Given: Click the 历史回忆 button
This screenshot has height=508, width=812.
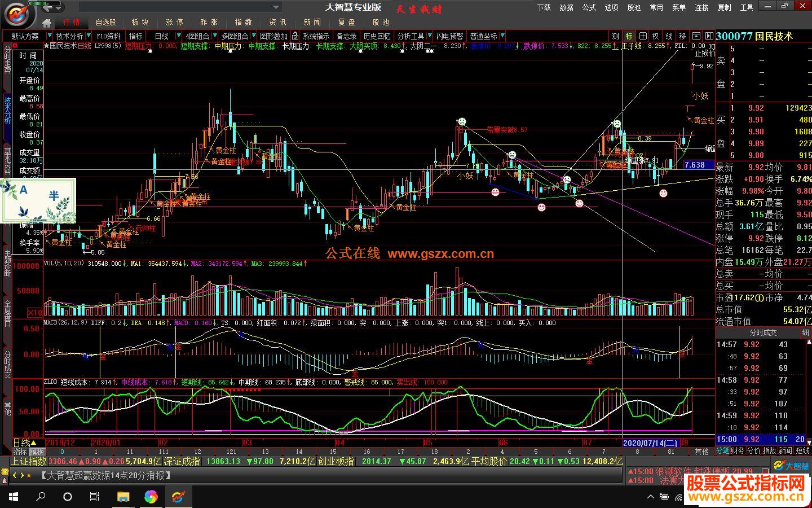Looking at the screenshot, I should [x=377, y=36].
